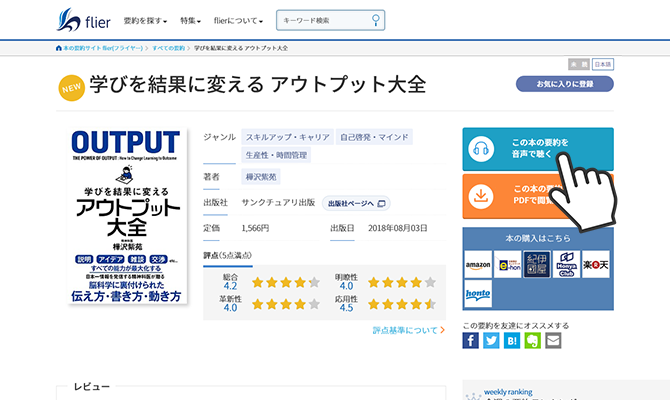Click publication date 2018年08月03日
This screenshot has width=670, height=400.
click(397, 228)
